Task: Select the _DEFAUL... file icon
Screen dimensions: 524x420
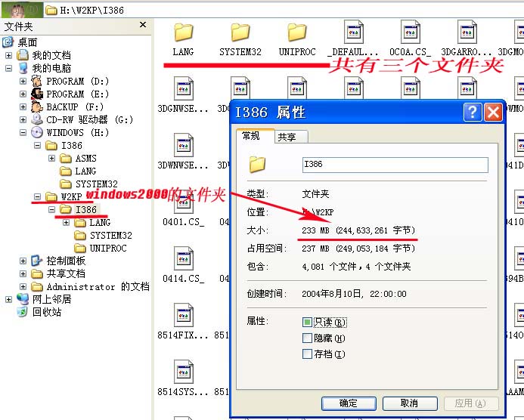Action: click(x=354, y=32)
